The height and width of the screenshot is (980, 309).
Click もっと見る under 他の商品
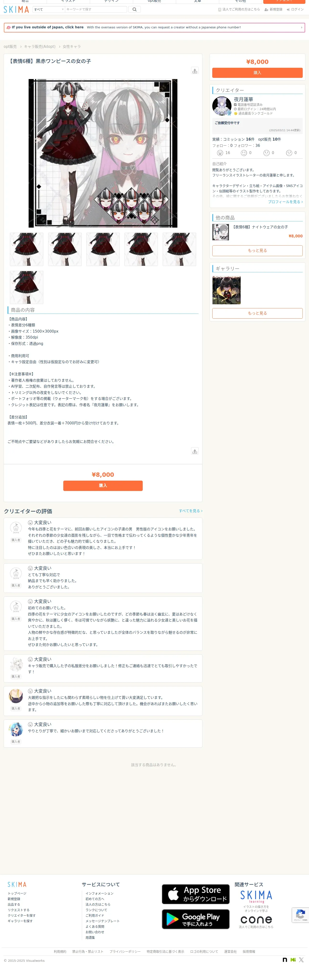257,251
